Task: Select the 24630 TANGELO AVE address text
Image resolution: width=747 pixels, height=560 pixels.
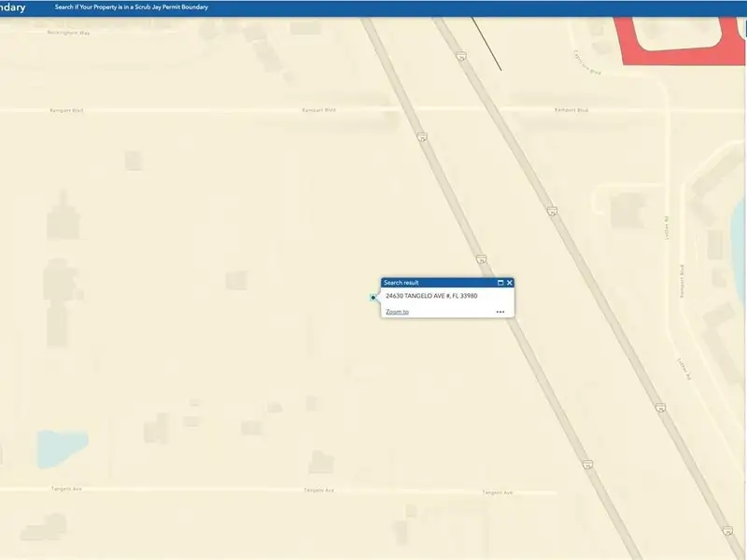Action: click(431, 296)
